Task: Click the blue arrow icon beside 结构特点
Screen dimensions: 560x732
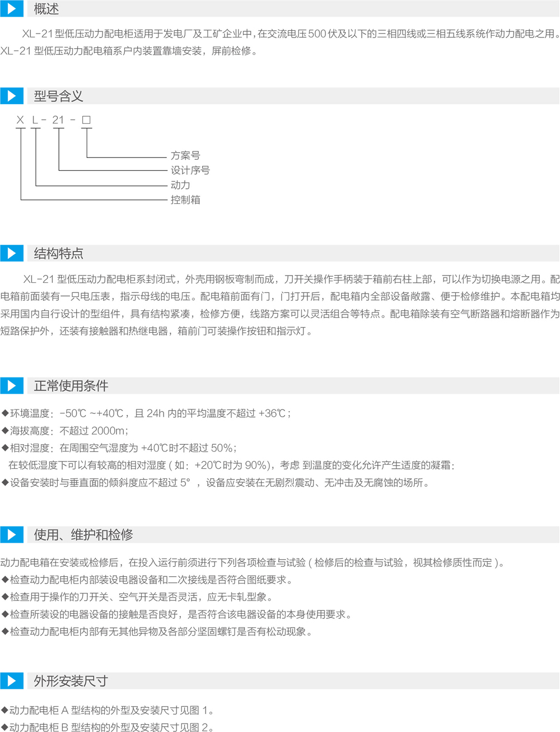Action: [11, 253]
